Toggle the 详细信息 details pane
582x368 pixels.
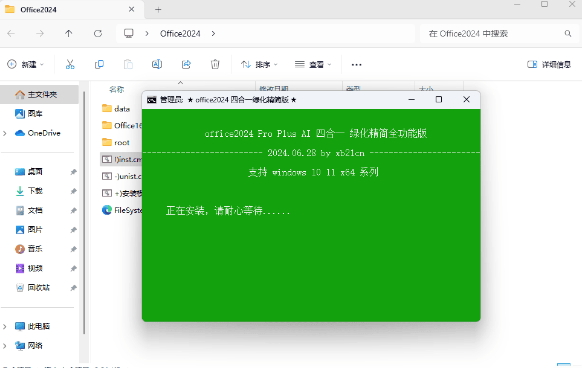pos(549,64)
